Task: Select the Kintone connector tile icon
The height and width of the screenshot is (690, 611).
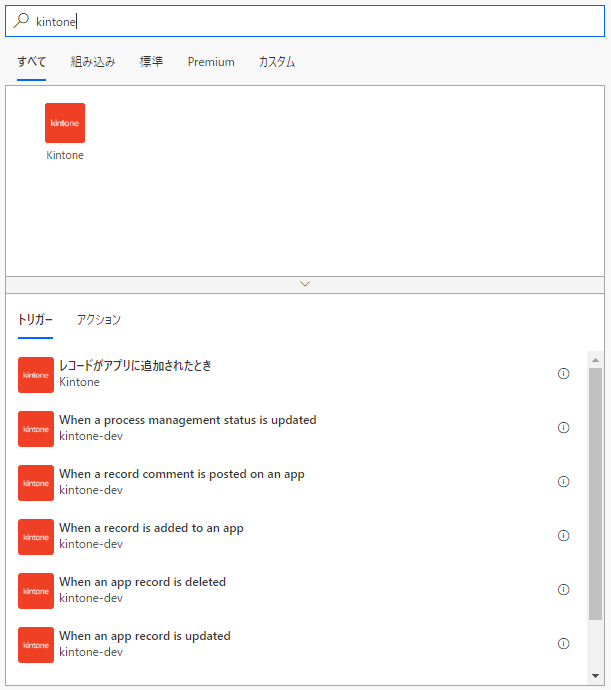Action: click(x=65, y=123)
